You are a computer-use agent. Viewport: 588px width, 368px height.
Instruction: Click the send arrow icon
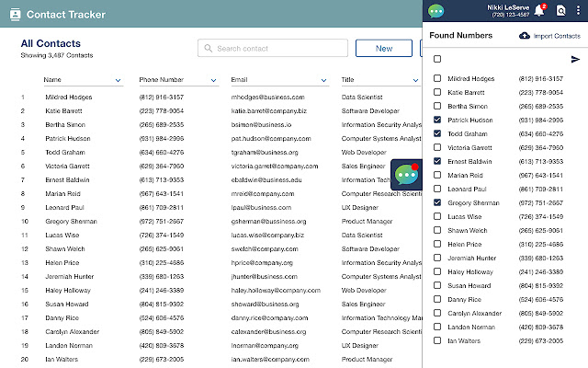(576, 59)
